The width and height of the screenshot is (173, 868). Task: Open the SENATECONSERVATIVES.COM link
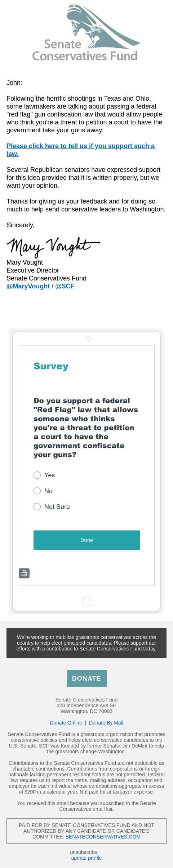103,836
